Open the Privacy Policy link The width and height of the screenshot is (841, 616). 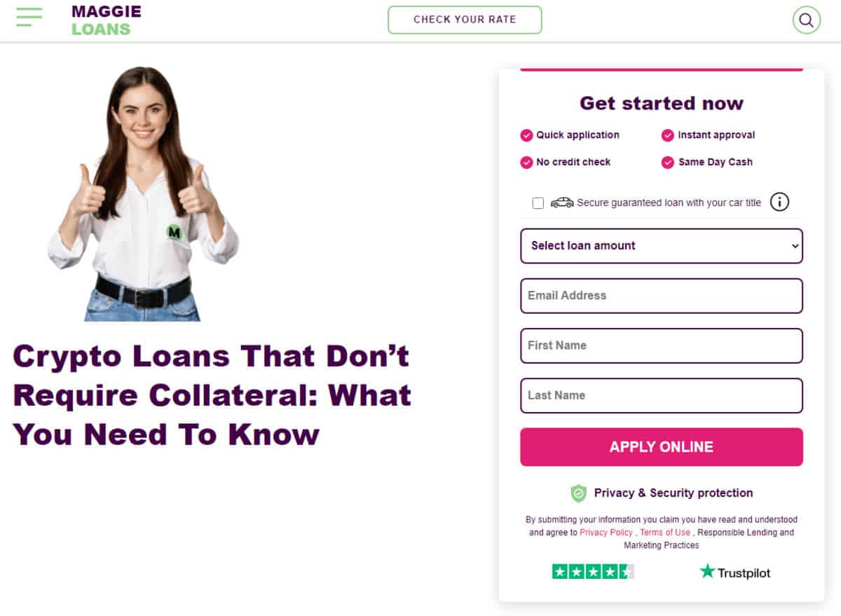tap(606, 533)
